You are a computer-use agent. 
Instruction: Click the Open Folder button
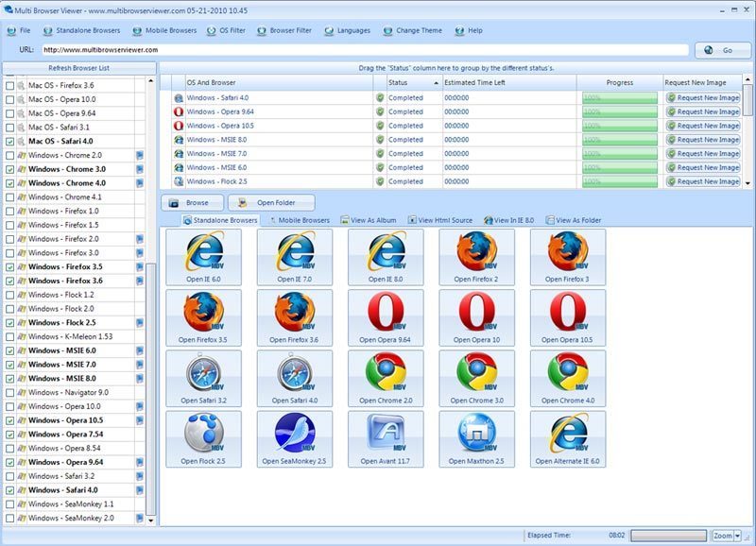coord(271,203)
